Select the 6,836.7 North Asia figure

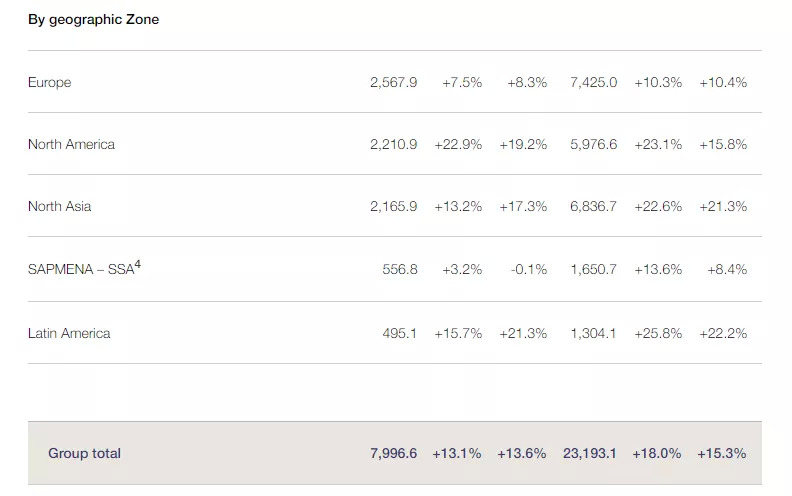tap(593, 207)
